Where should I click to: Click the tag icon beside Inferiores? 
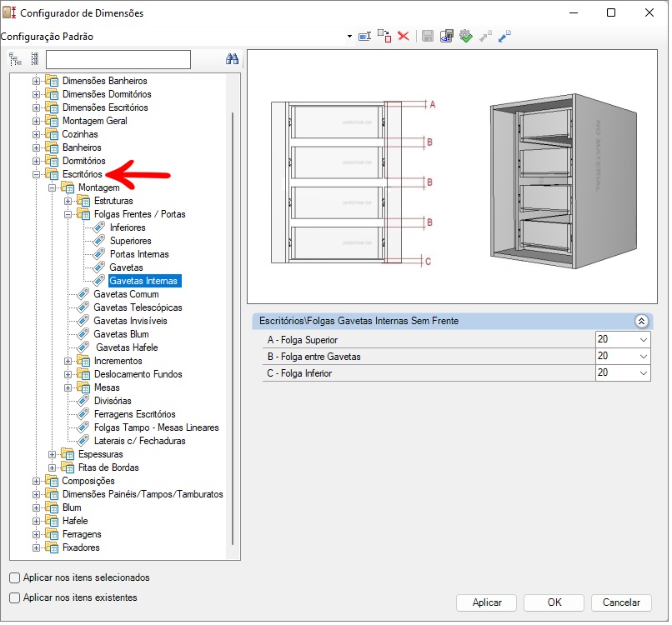[99, 227]
